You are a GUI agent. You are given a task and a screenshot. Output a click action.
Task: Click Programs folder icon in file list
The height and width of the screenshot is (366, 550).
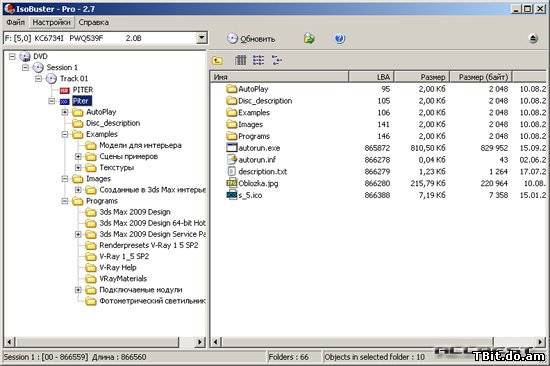pyautogui.click(x=232, y=136)
